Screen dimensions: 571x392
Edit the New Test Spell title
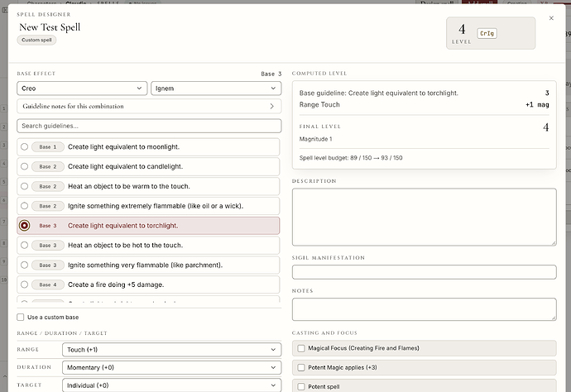(50, 27)
